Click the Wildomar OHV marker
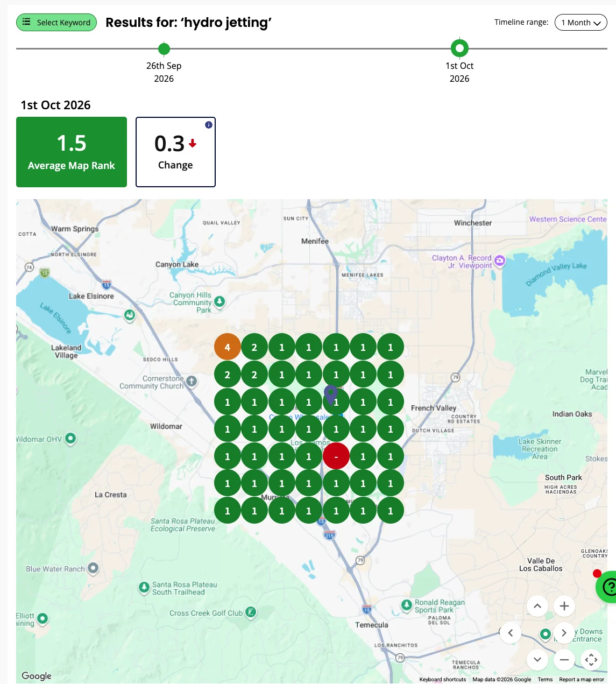This screenshot has width=616, height=684. [x=70, y=439]
